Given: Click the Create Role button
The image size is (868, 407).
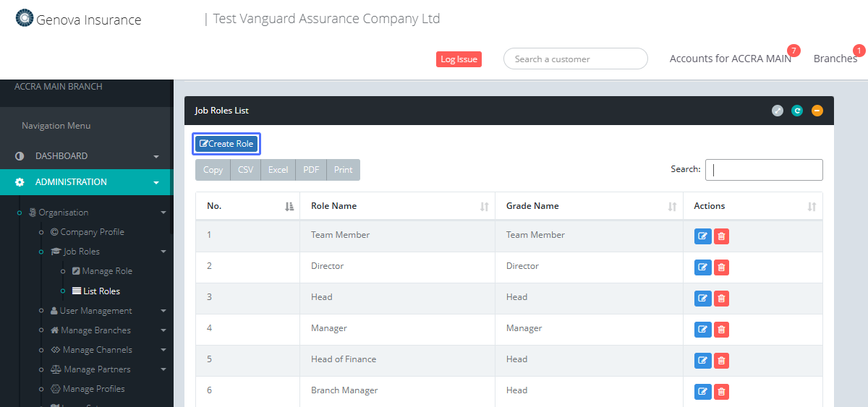Looking at the screenshot, I should pos(226,144).
